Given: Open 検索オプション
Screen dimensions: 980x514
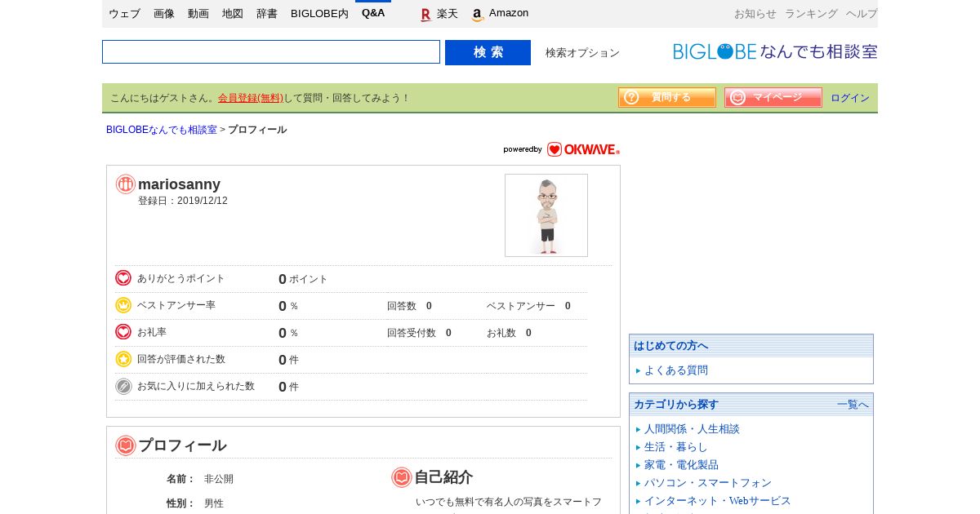Looking at the screenshot, I should 582,53.
